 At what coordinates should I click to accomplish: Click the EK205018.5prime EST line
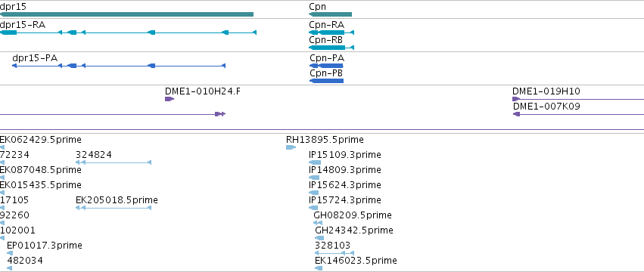tap(114, 208)
